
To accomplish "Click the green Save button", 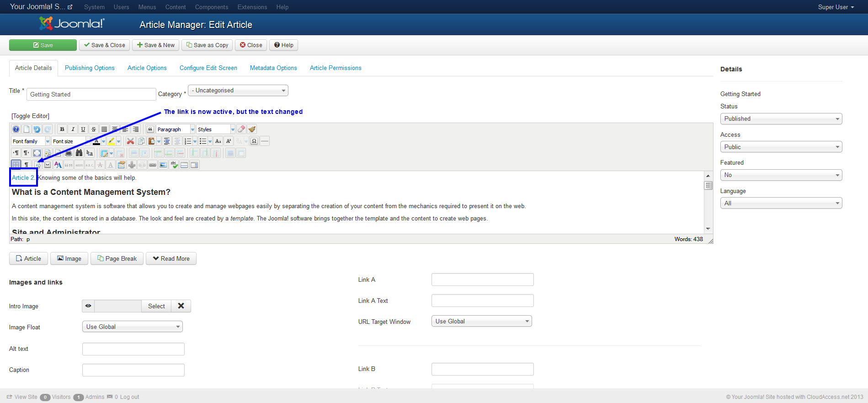I will 43,45.
